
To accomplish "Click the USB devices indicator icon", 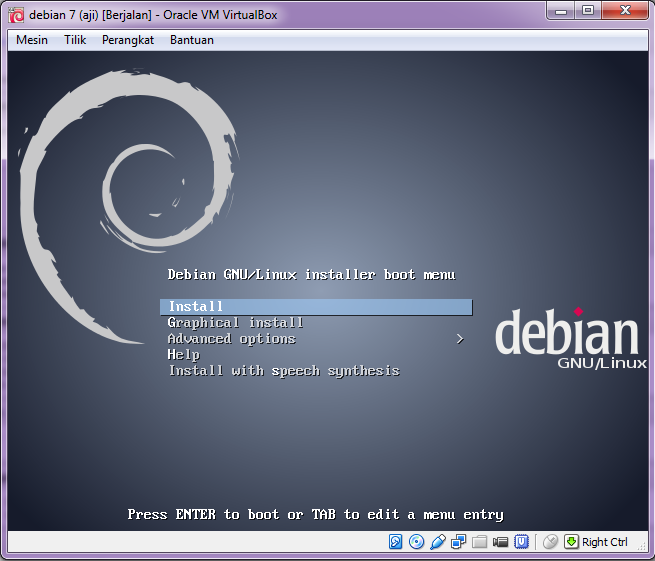I will [437, 542].
